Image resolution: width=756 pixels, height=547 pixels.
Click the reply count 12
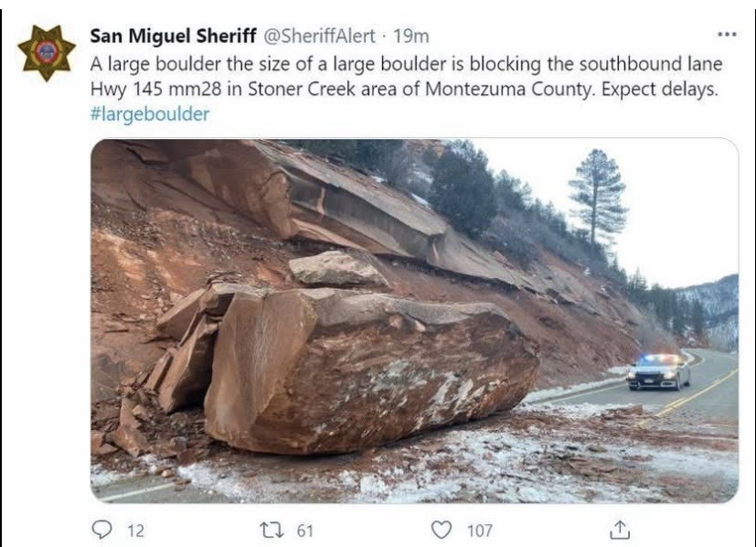[x=136, y=531]
